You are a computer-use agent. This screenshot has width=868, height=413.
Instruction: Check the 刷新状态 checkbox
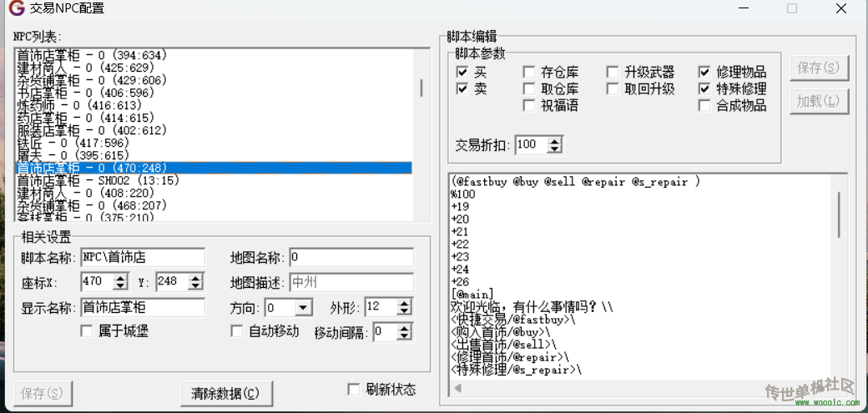tap(354, 390)
